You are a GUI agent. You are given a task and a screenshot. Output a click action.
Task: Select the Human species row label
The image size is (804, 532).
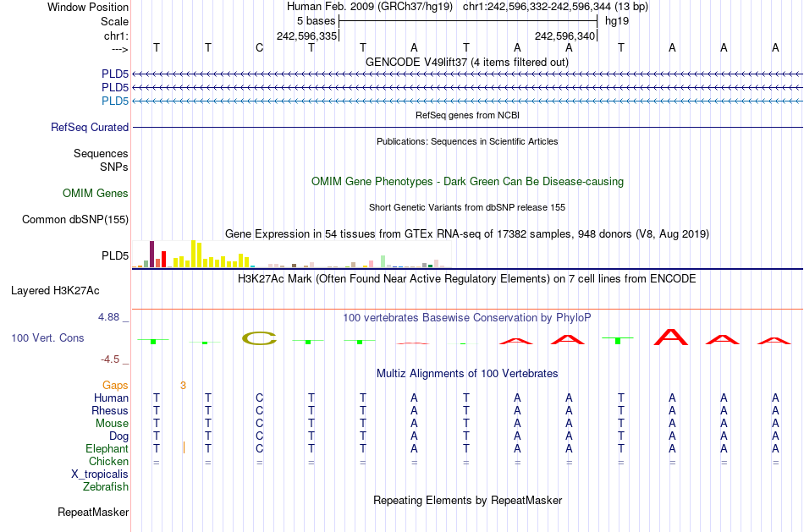coord(111,398)
